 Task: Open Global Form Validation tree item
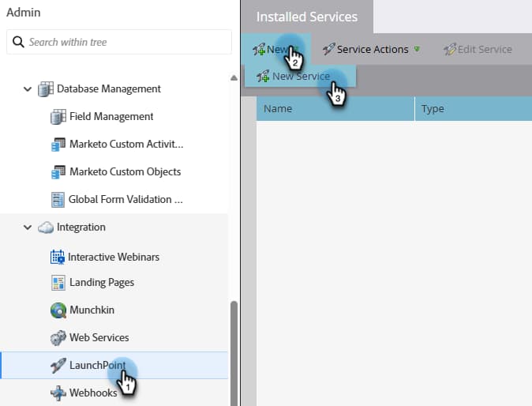[x=126, y=199]
